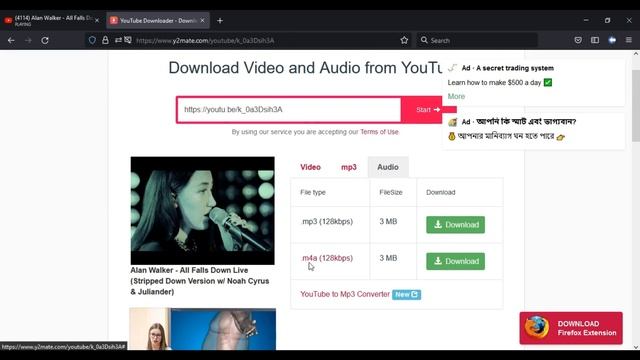Viewport: 640px width, 360px height.
Task: Click the Firefox logo in extension banner
Action: pyautogui.click(x=537, y=327)
